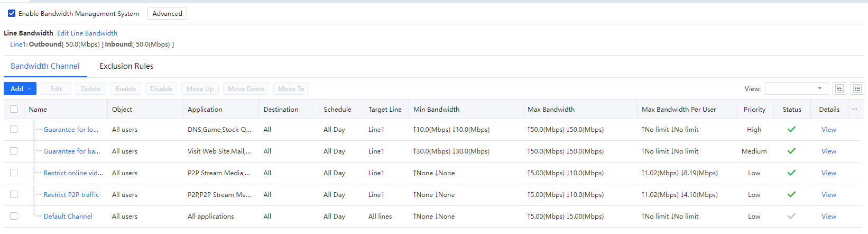Select the Bandwidth Channel tab
Screen dimensions: 868x234
[45, 66]
